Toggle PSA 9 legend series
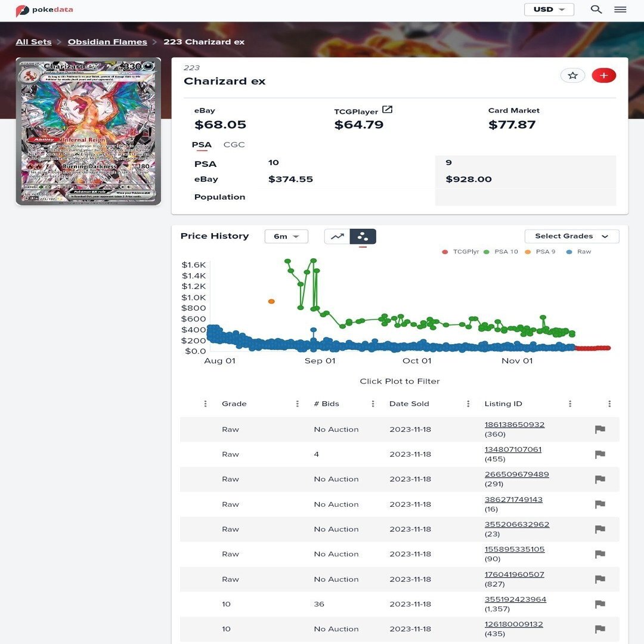Screen dimensions: 644x644 click(x=540, y=252)
